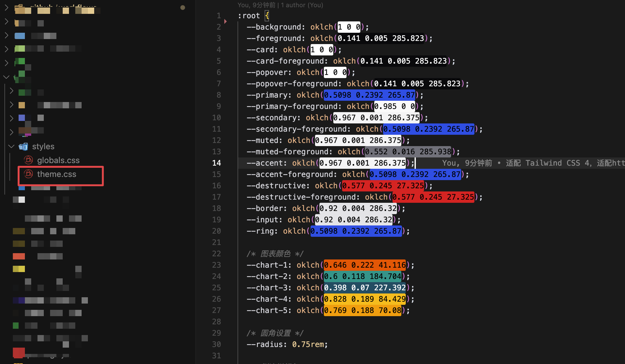Open globals.css from the file tree

[58, 160]
